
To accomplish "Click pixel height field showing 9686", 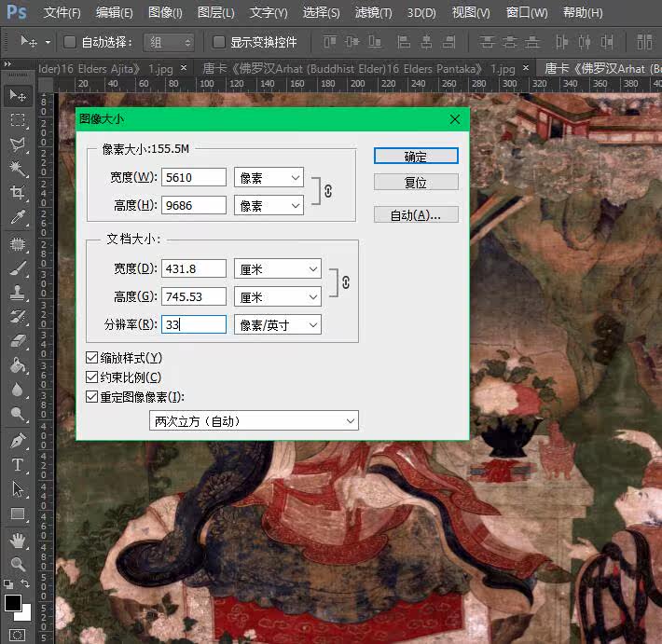I will point(194,205).
